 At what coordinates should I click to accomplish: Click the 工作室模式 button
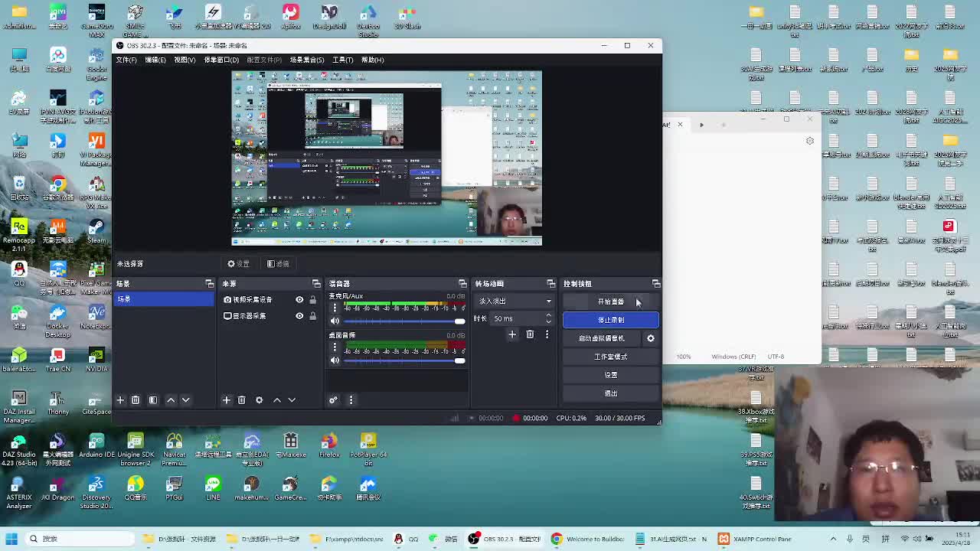click(x=610, y=357)
